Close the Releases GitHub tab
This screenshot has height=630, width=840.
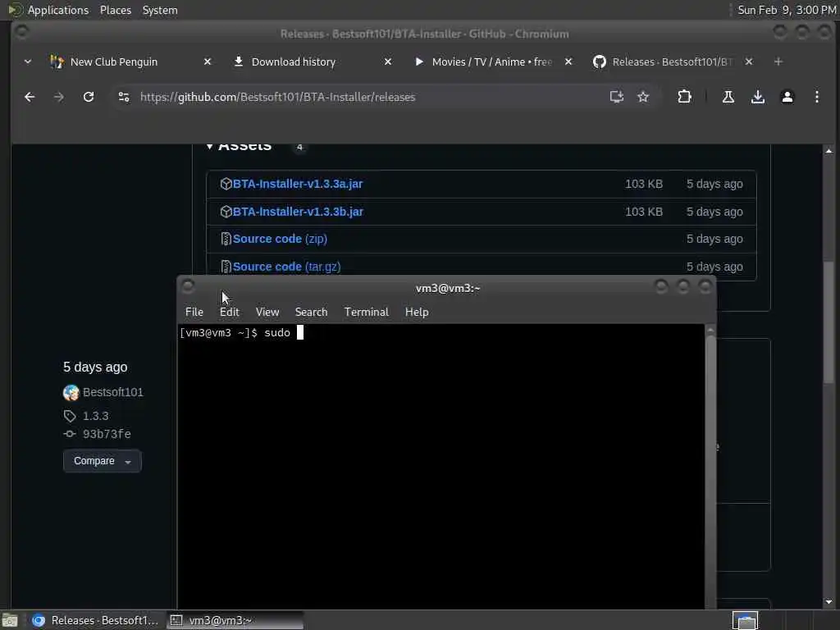click(749, 62)
